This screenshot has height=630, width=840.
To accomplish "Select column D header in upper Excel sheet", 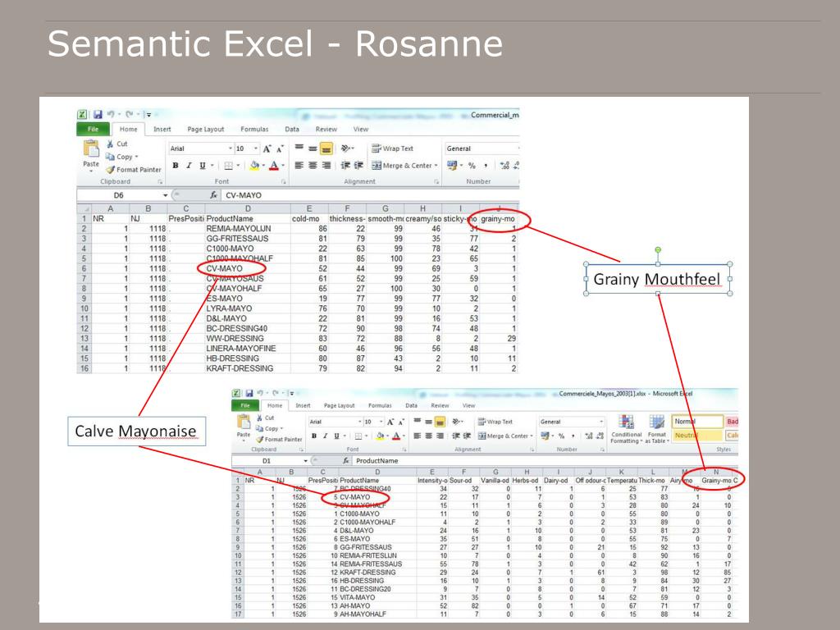I will [x=248, y=208].
